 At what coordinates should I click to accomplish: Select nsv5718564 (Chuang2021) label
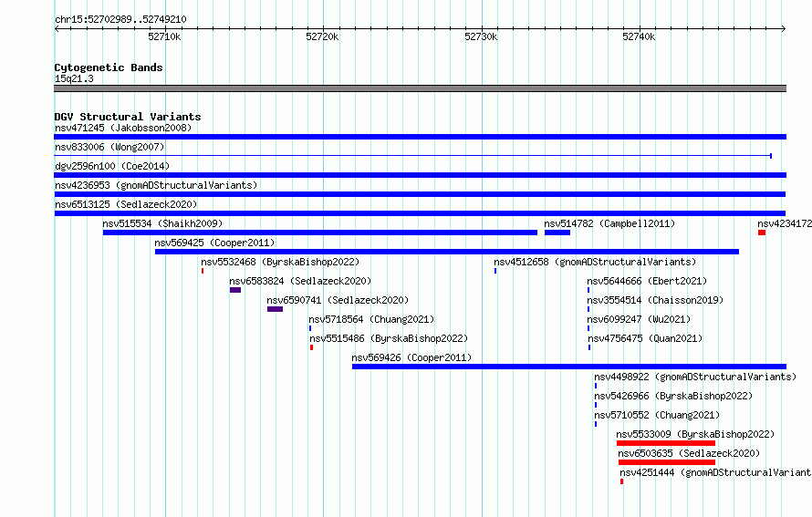coord(371,319)
